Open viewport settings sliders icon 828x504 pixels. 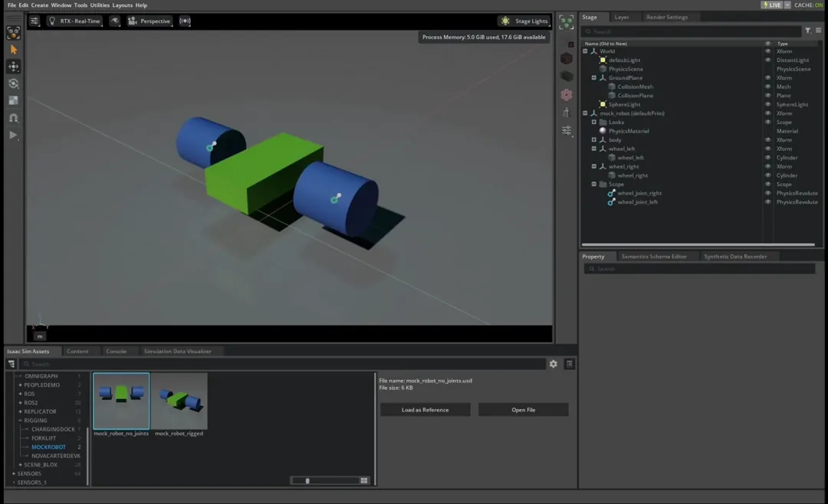point(34,21)
